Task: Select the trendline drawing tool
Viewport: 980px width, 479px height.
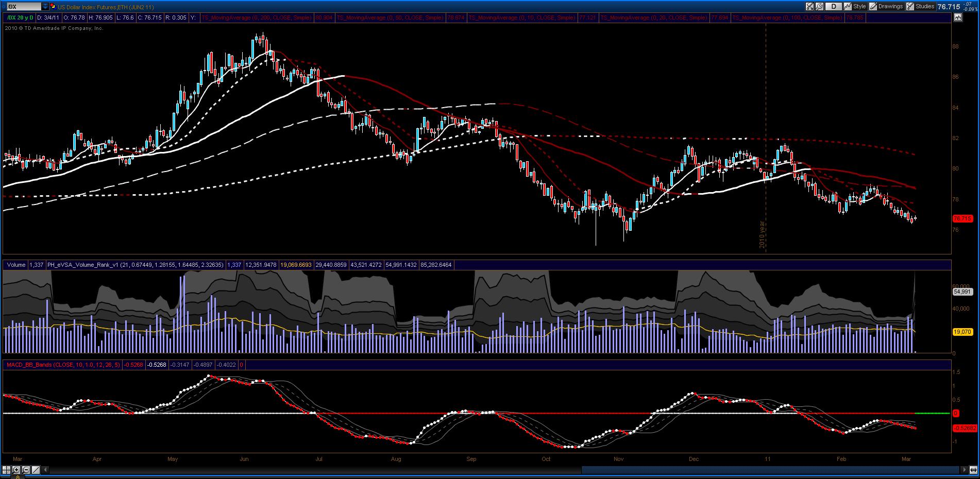Action: tap(36, 470)
